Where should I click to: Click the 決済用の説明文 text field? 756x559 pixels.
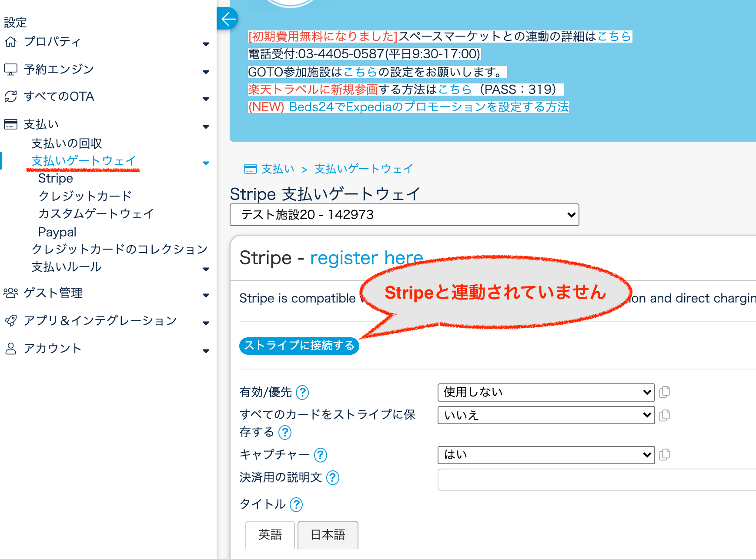[x=596, y=480]
